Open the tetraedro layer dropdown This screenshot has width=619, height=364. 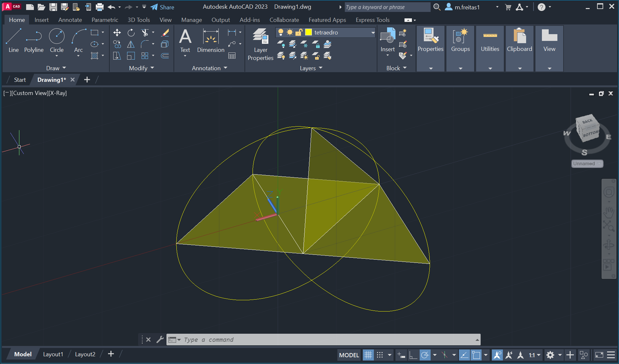(x=373, y=33)
